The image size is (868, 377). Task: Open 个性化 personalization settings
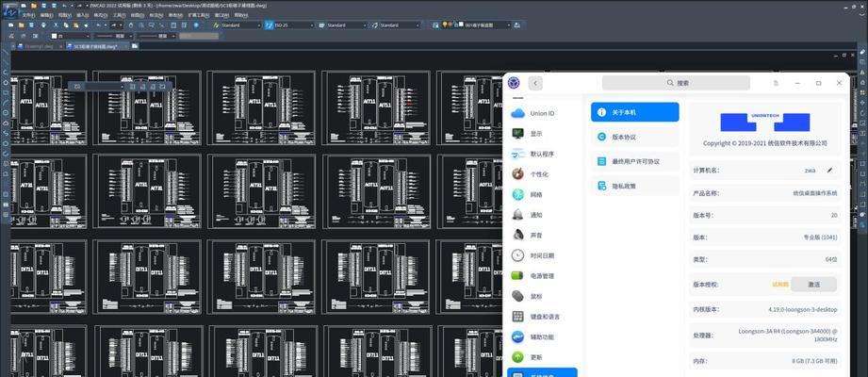543,174
